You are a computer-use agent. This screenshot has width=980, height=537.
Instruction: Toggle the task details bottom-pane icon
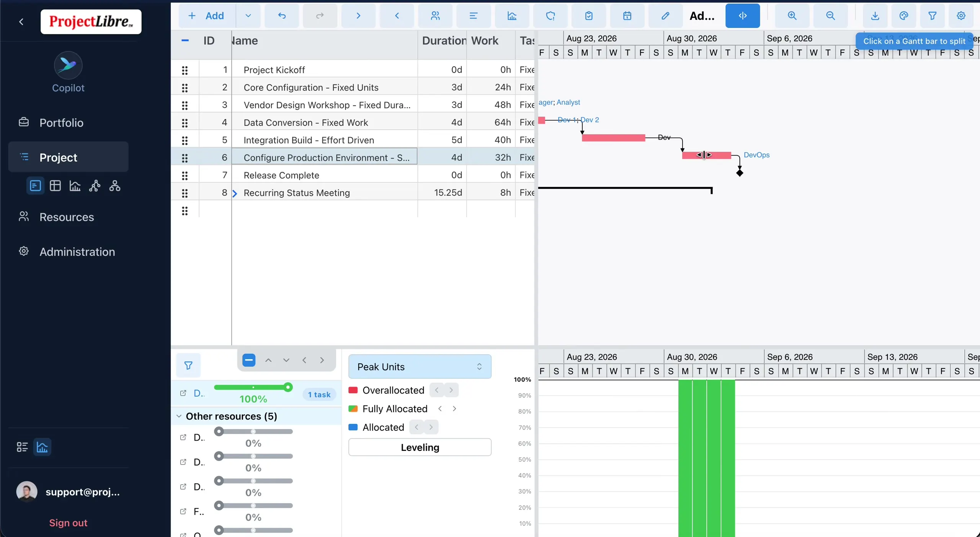pyautogui.click(x=22, y=447)
